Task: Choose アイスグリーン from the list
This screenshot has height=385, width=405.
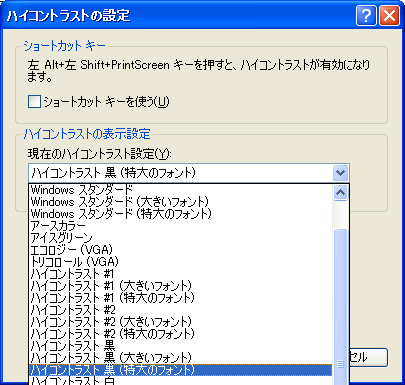Action: pos(180,238)
